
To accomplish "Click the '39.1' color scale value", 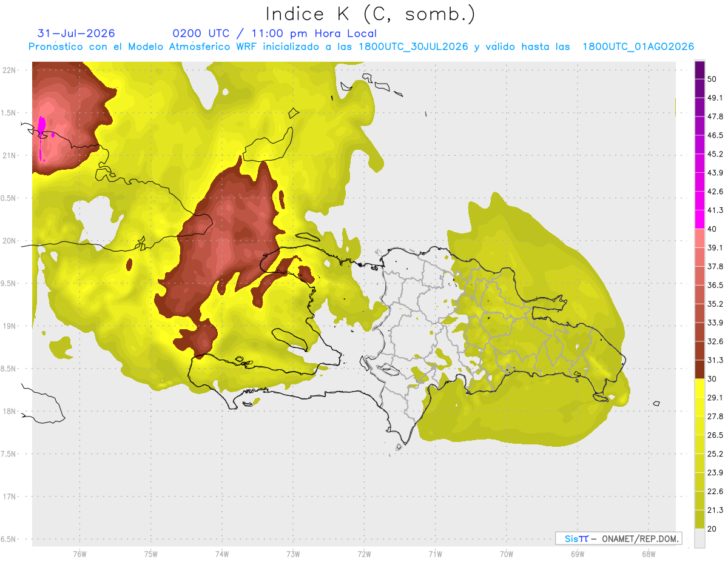I will coord(715,247).
